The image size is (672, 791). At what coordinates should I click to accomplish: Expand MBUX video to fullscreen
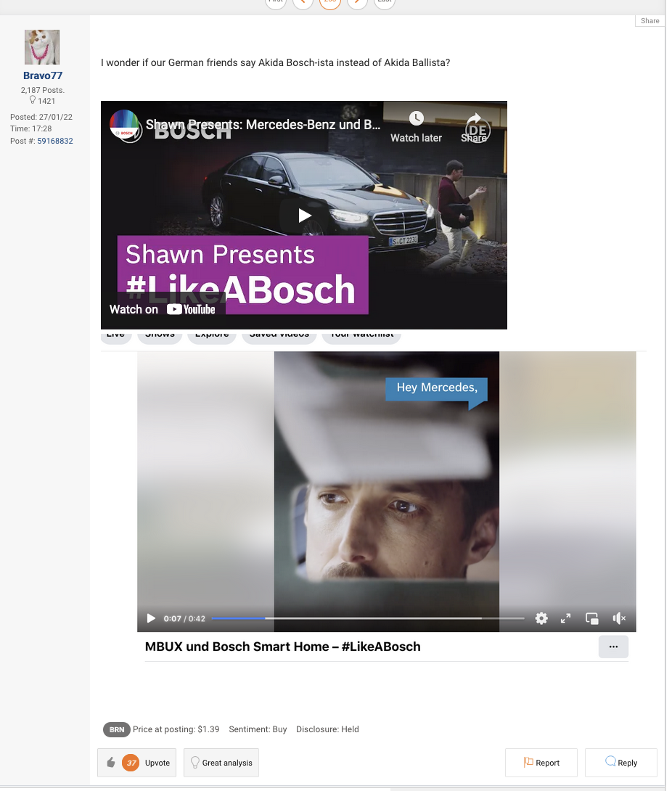566,618
